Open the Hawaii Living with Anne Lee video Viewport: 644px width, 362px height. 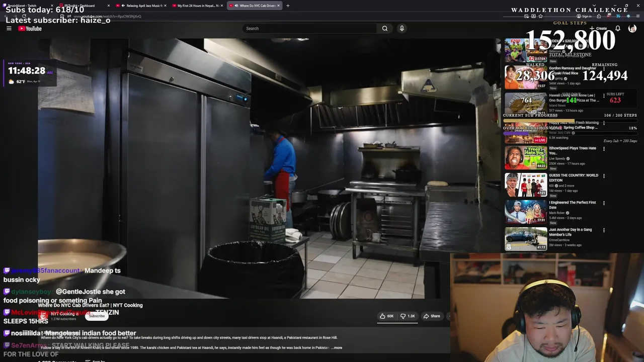526,104
